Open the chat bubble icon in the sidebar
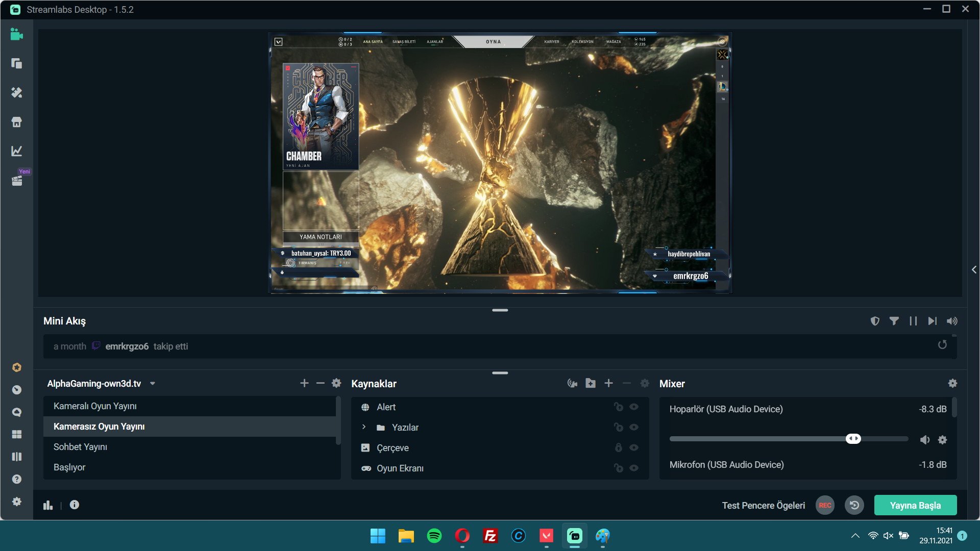The image size is (980, 551). 17,412
